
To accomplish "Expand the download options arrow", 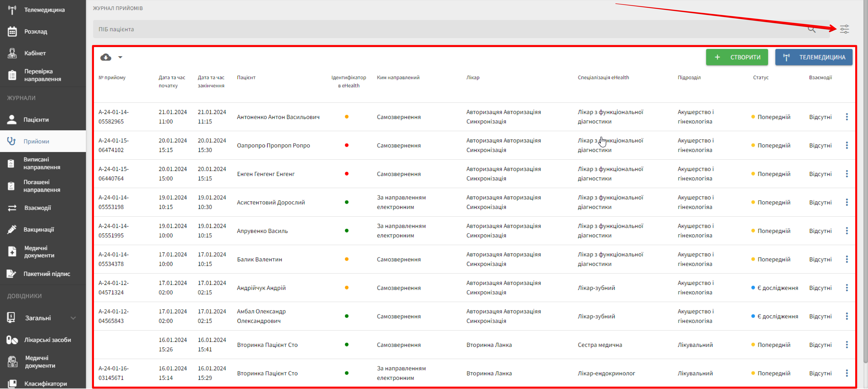I will pyautogui.click(x=120, y=57).
